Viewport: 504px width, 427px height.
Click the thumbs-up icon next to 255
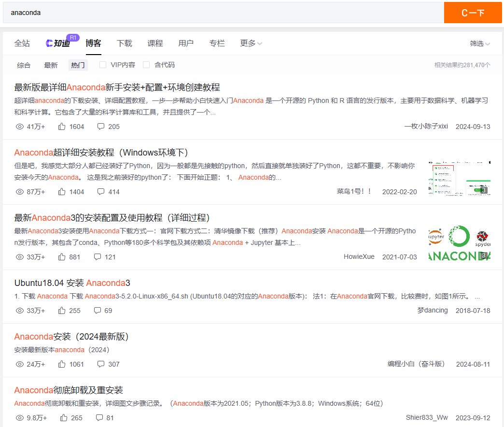(x=62, y=311)
